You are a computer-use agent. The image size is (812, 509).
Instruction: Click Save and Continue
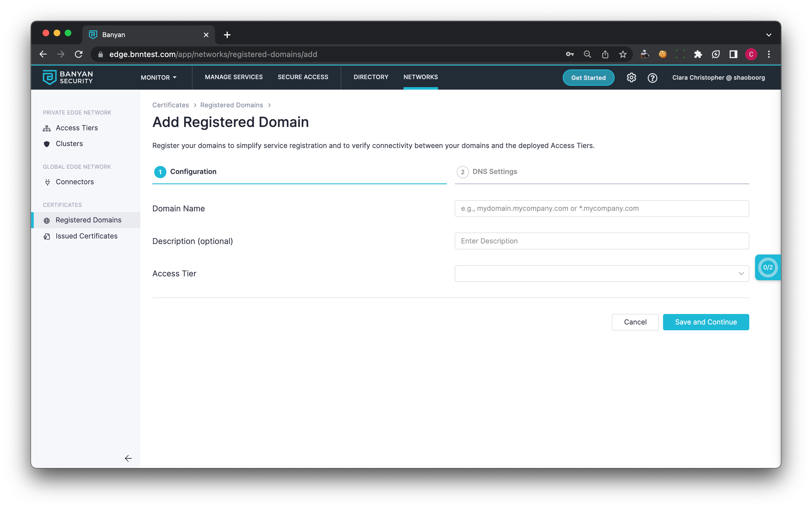(x=706, y=322)
